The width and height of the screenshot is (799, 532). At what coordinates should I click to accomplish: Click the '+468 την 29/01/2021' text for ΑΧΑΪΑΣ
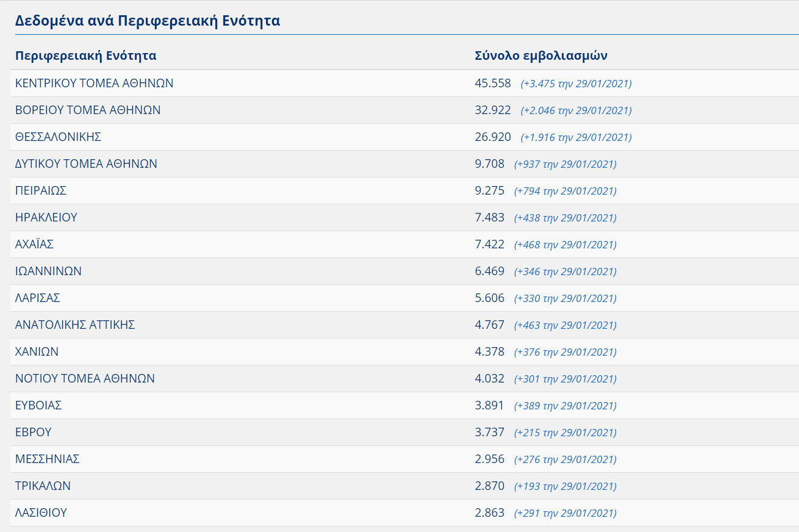[565, 245]
